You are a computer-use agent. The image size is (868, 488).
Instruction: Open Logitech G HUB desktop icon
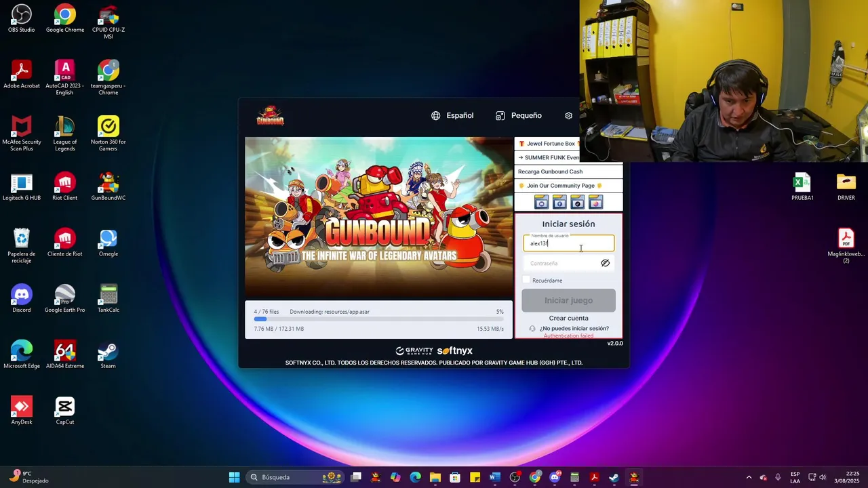coord(22,187)
